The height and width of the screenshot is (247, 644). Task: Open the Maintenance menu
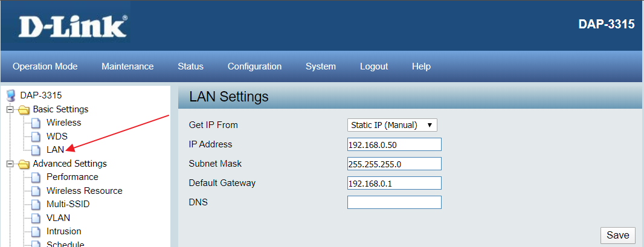(x=127, y=66)
